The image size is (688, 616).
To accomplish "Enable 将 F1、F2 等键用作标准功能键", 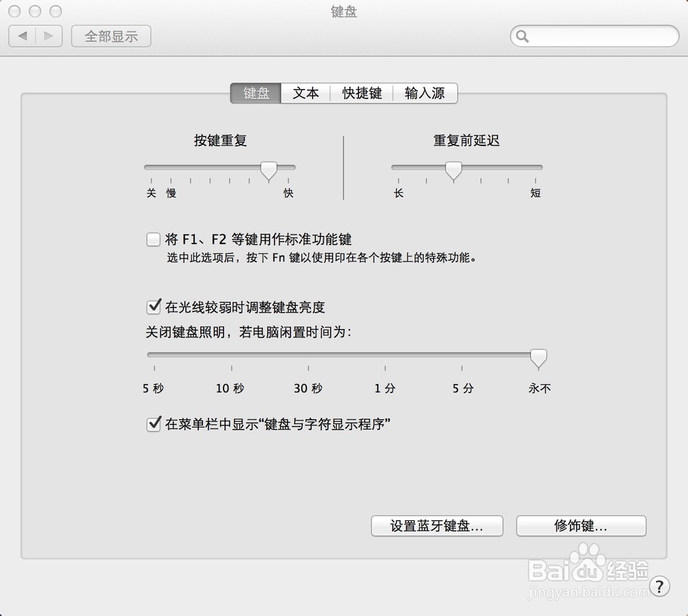I will 153,239.
